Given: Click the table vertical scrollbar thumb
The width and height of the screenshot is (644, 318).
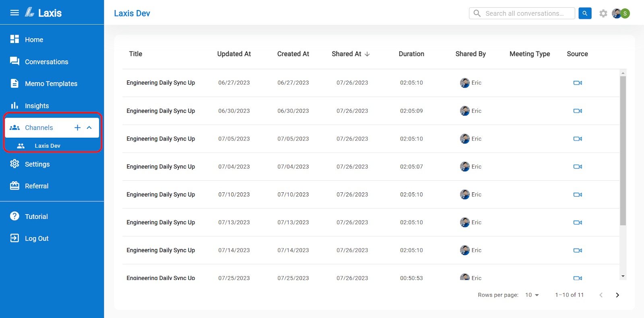Looking at the screenshot, I should click(623, 151).
